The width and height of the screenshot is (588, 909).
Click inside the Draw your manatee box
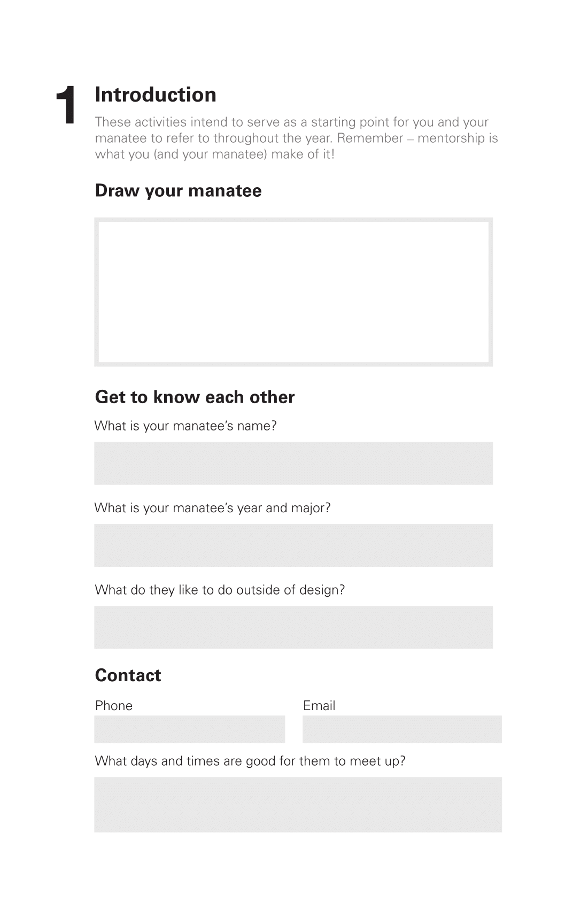pos(293,292)
